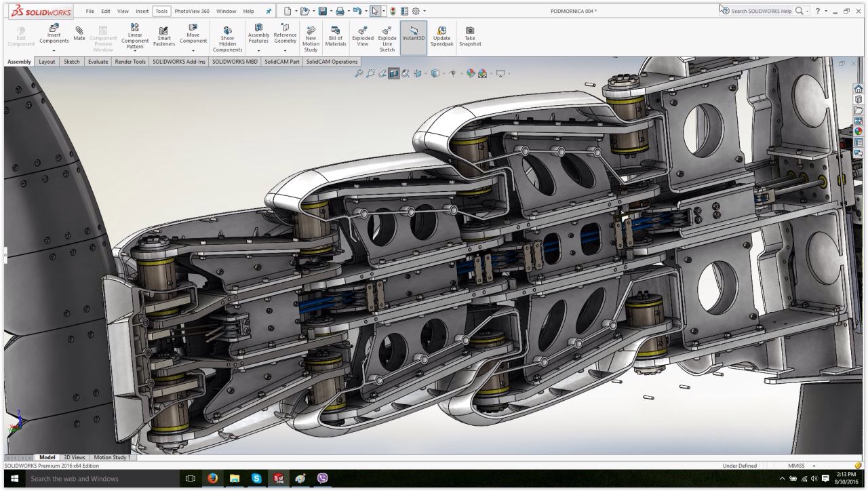868x491 pixels.
Task: Open the Insert menu
Action: (142, 11)
